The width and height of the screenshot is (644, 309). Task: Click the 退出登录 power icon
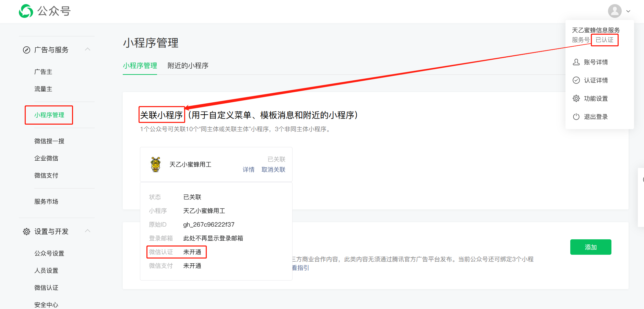(x=576, y=117)
